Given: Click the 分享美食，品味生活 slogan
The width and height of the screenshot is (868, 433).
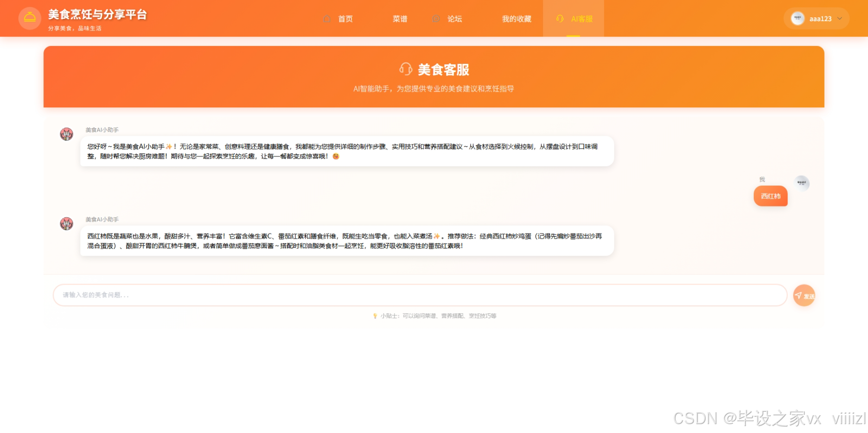Looking at the screenshot, I should click(75, 28).
